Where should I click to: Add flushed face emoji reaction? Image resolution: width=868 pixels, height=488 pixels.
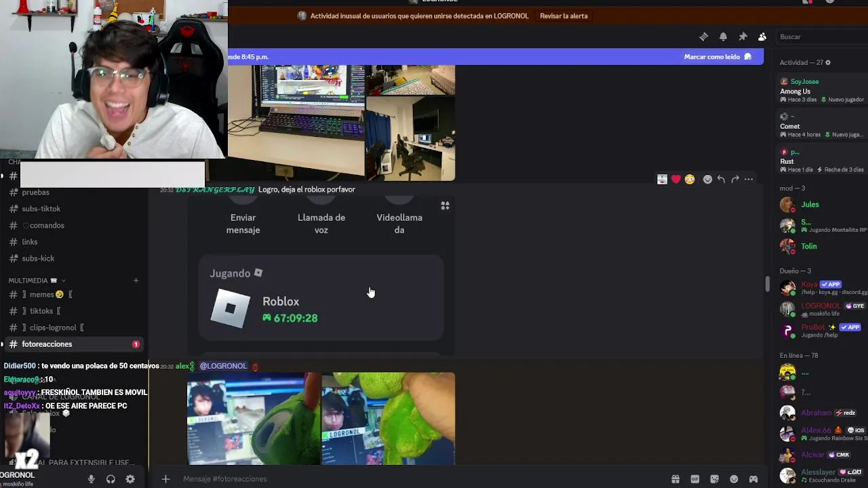(x=690, y=180)
